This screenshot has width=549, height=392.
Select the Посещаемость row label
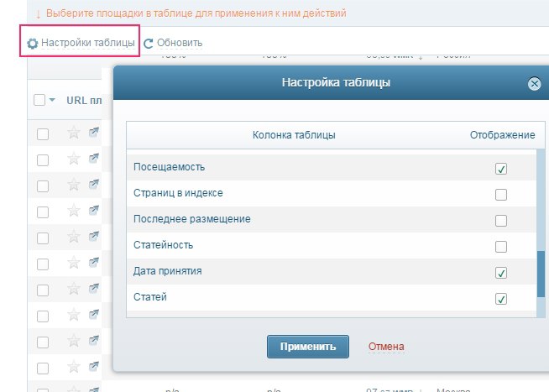(169, 167)
